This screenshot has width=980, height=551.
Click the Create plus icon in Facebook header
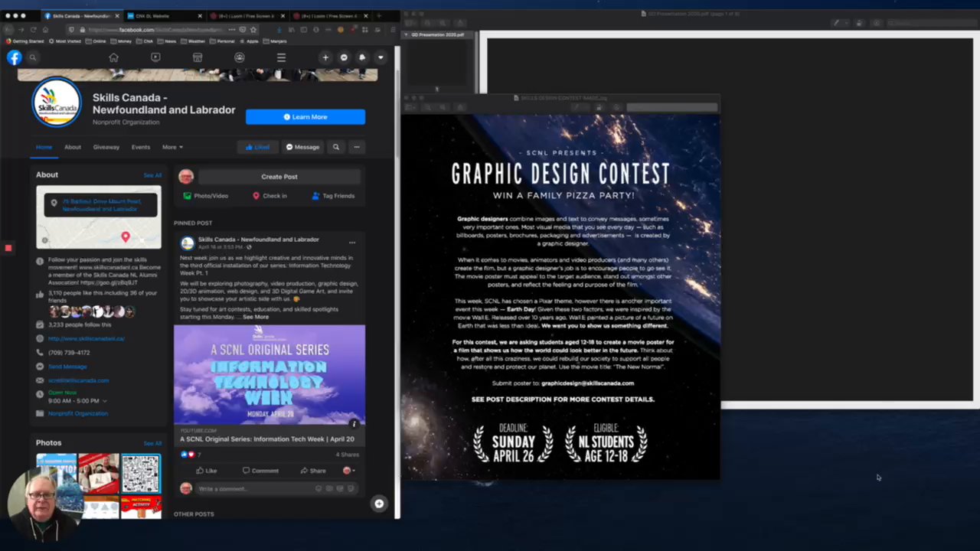click(325, 57)
